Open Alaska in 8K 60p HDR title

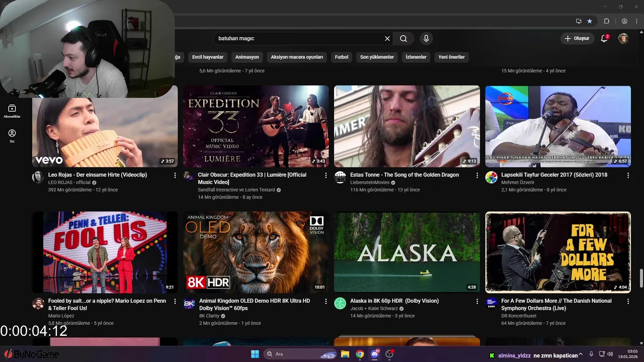click(394, 301)
